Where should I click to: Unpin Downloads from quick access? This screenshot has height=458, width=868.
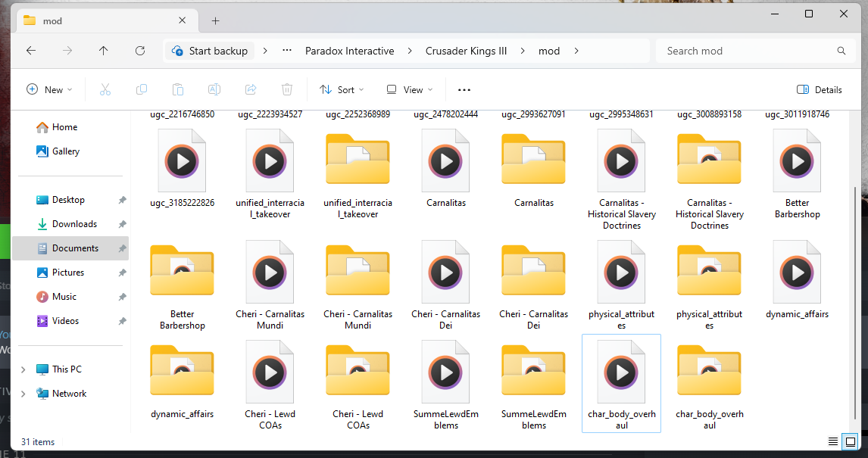tap(122, 224)
